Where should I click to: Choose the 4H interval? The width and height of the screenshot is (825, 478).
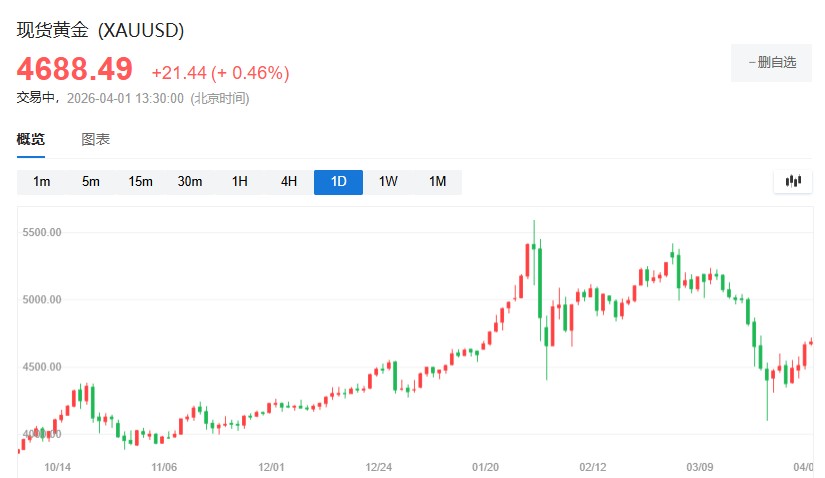pos(289,181)
